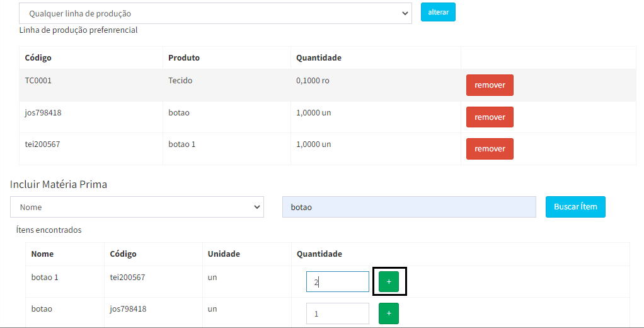Click the Nome column header in found items
Screen dimensions: 644x328
tap(42, 254)
